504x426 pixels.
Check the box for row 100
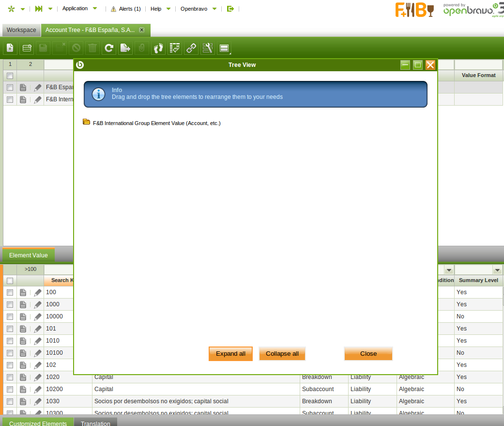coord(10,292)
